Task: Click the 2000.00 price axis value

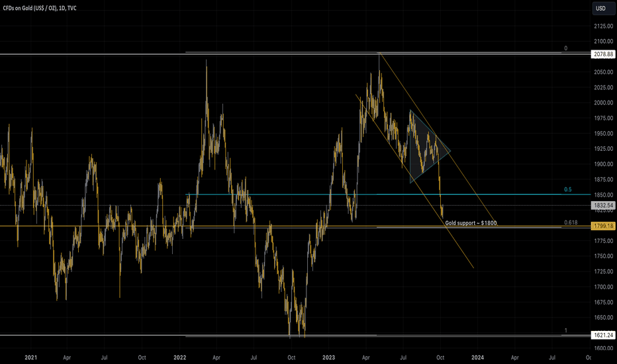Action: click(x=603, y=103)
